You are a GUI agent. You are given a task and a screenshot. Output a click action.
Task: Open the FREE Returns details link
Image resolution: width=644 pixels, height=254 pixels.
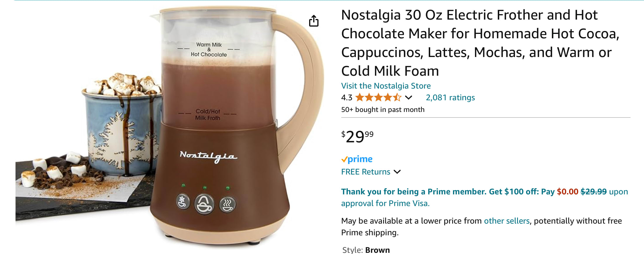coord(366,172)
